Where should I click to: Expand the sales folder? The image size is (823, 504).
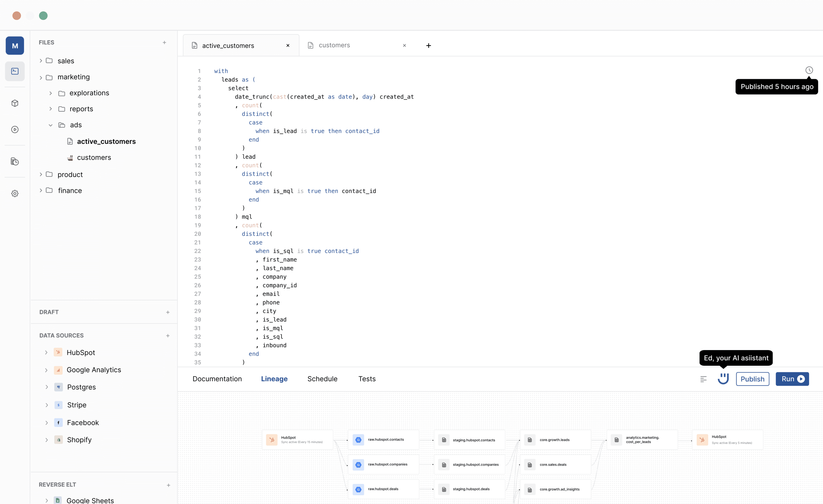click(41, 60)
